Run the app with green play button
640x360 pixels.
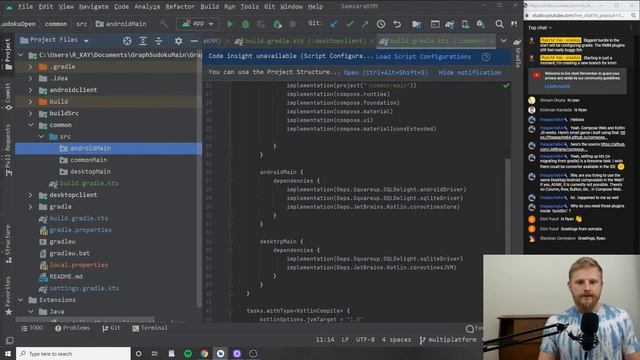click(x=230, y=24)
